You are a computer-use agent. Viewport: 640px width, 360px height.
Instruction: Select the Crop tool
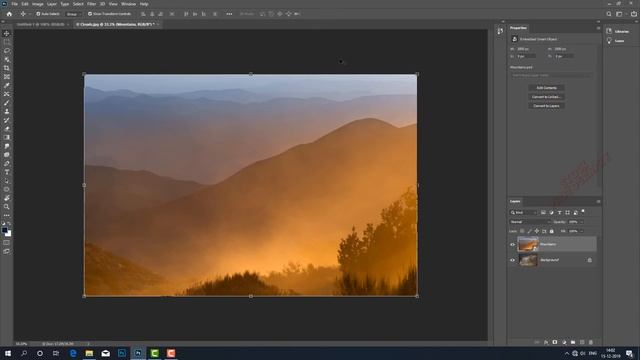pos(7,68)
